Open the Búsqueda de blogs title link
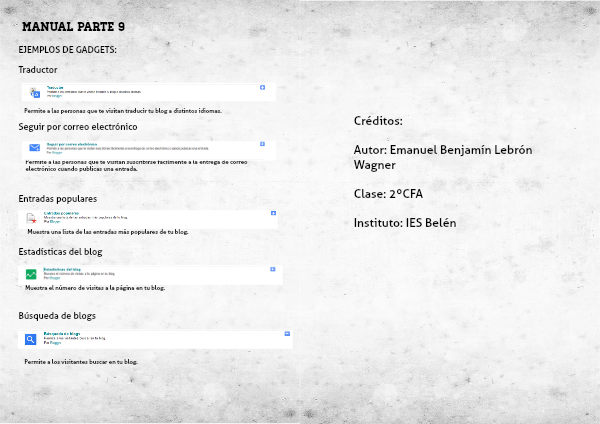The width and height of the screenshot is (600, 424). [x=62, y=334]
